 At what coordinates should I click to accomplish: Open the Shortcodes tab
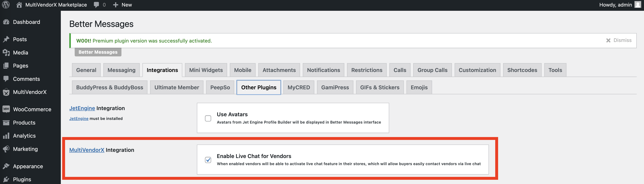click(x=522, y=70)
